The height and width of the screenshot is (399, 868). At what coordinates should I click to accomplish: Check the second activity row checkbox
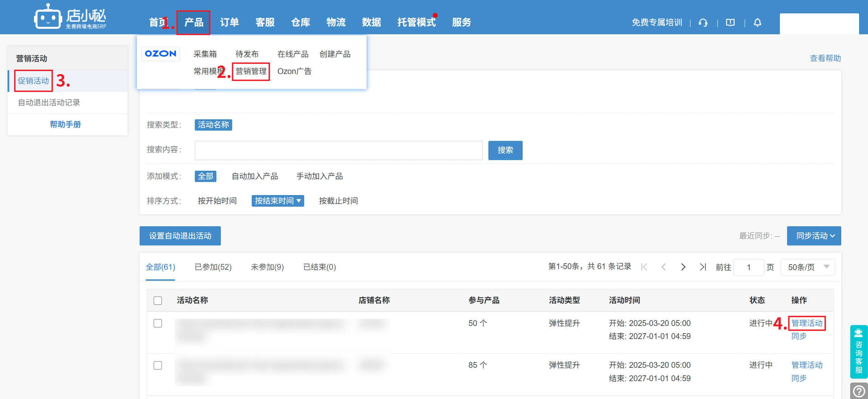click(158, 365)
